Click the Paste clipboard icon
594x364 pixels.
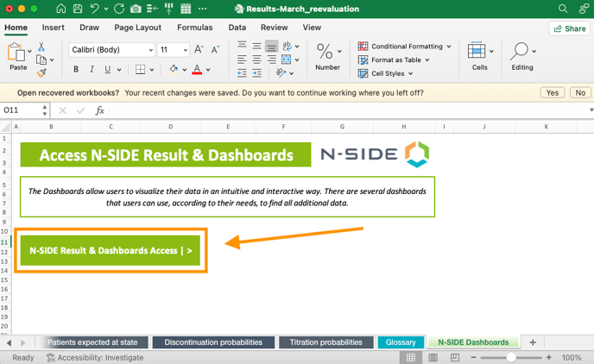pos(17,53)
